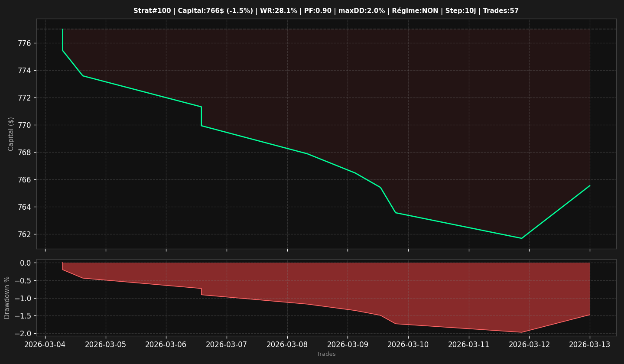Select the 2026-03-09 date label

pyautogui.click(x=348, y=344)
